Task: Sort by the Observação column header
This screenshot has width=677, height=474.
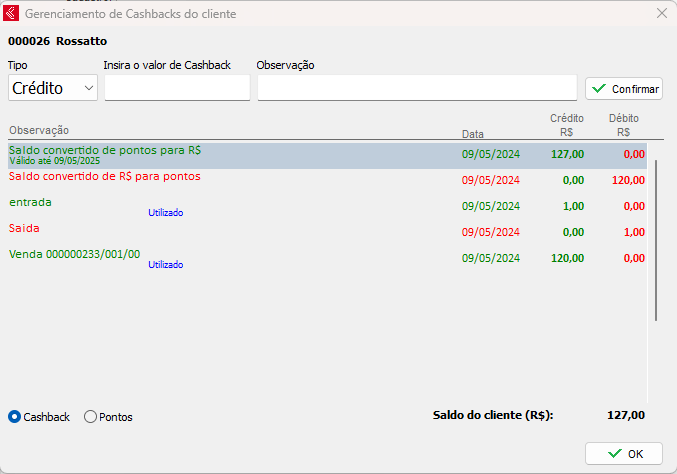Action: pyautogui.click(x=39, y=130)
